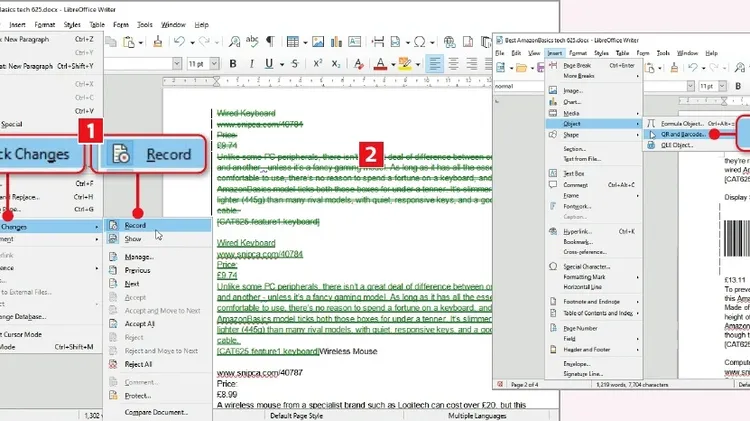Toggle Strikethrough formatting button

tap(295, 64)
